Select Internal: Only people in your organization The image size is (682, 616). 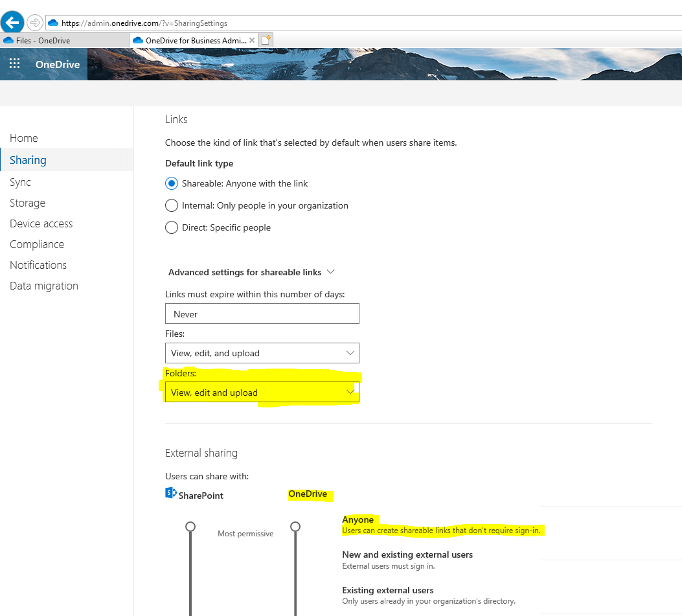point(172,205)
